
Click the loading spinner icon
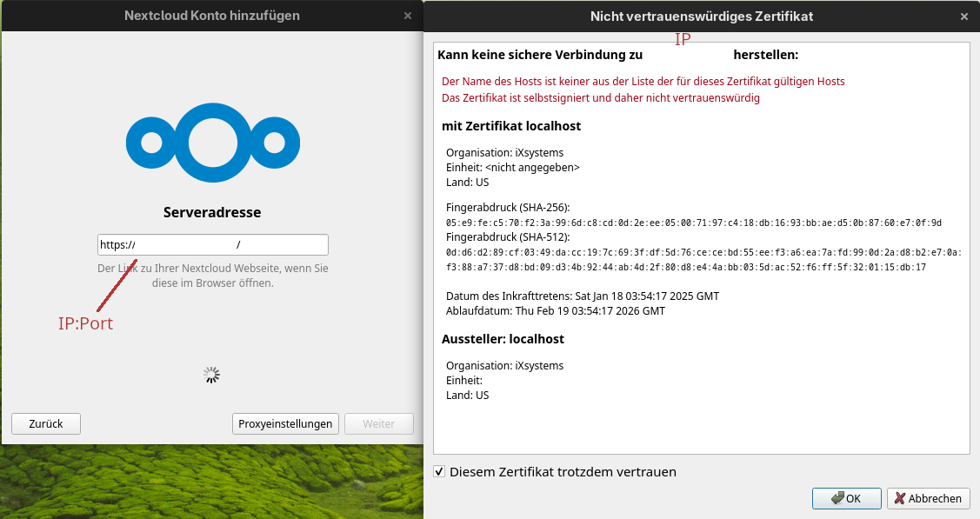click(211, 375)
